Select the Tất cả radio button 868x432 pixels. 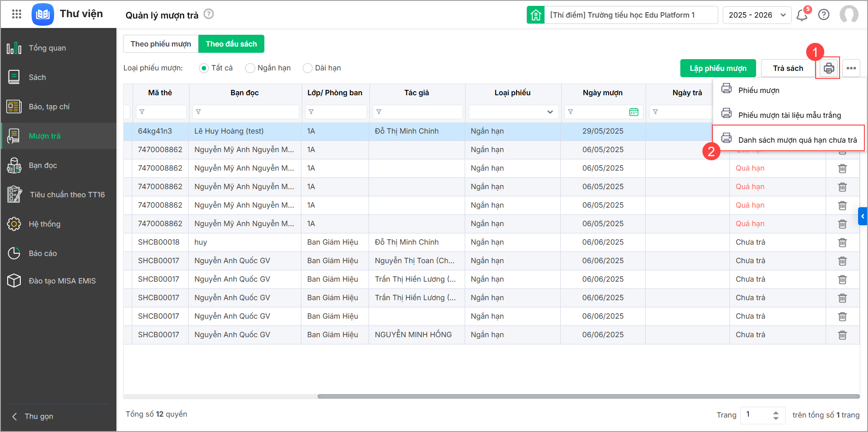[x=204, y=68]
